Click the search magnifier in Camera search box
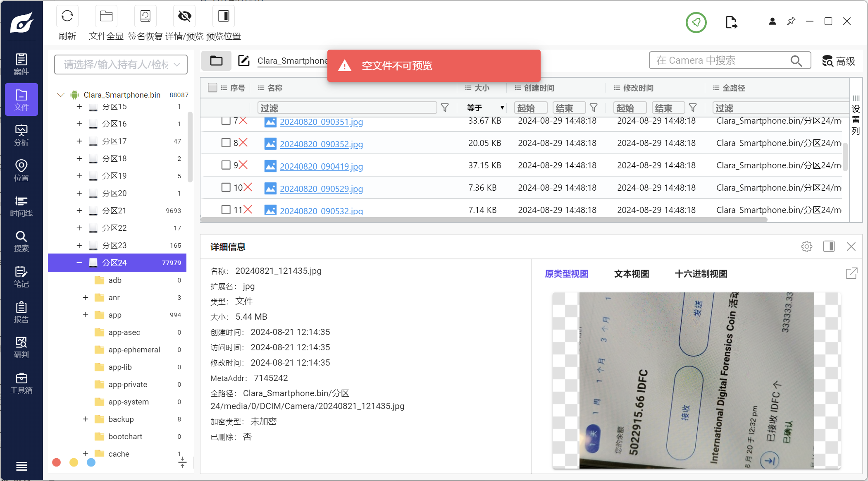This screenshot has height=481, width=868. tap(796, 61)
